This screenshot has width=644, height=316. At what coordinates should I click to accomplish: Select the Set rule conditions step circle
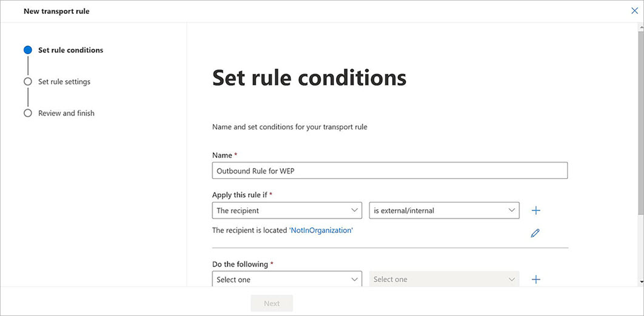28,50
